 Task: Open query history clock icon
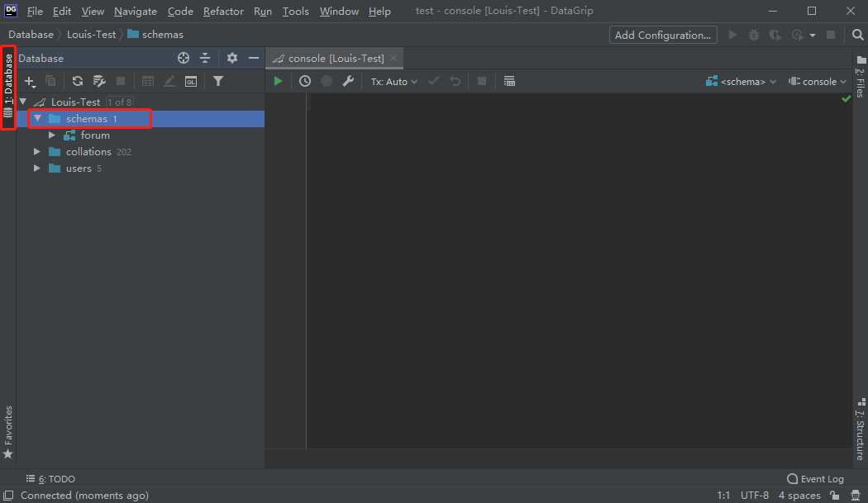coord(305,81)
